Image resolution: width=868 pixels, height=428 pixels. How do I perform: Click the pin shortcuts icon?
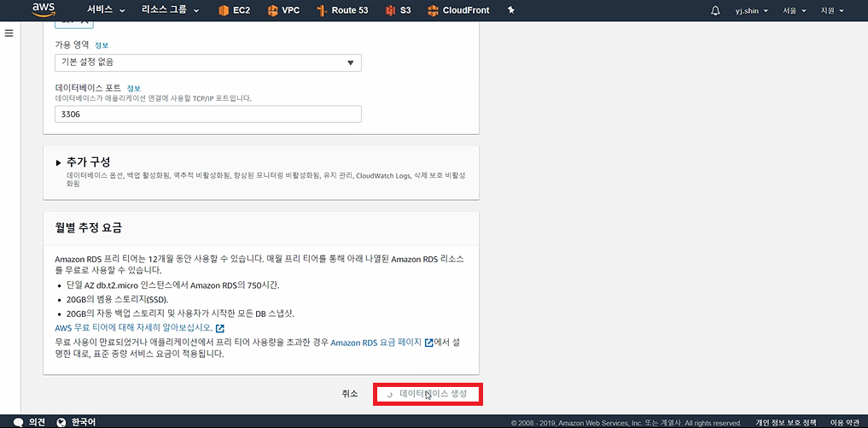511,10
